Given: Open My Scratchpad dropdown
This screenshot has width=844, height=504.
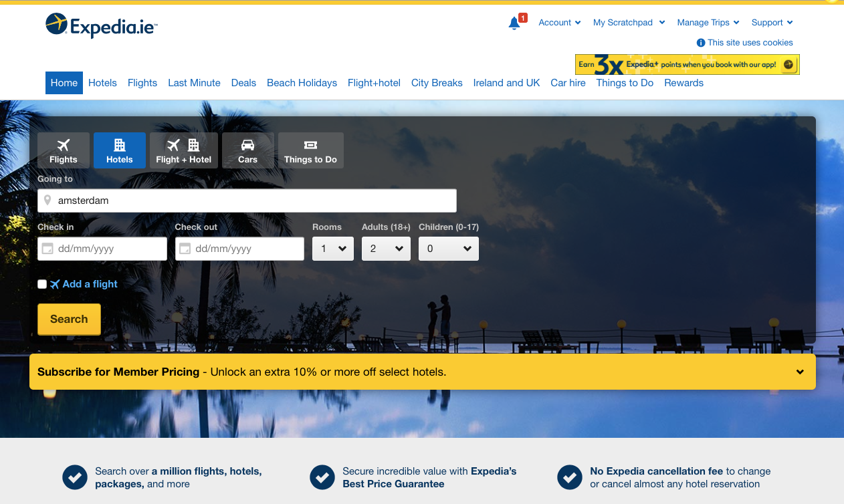Looking at the screenshot, I should point(629,23).
